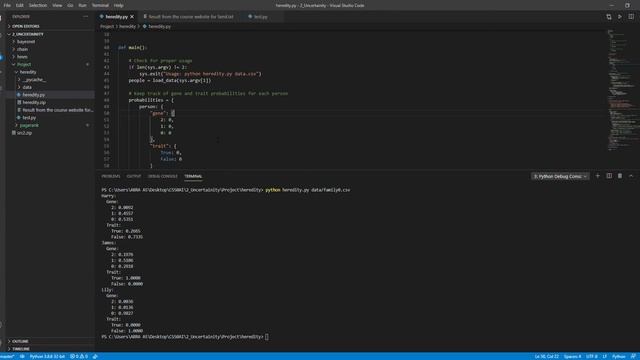Open the Help menu

119,5
